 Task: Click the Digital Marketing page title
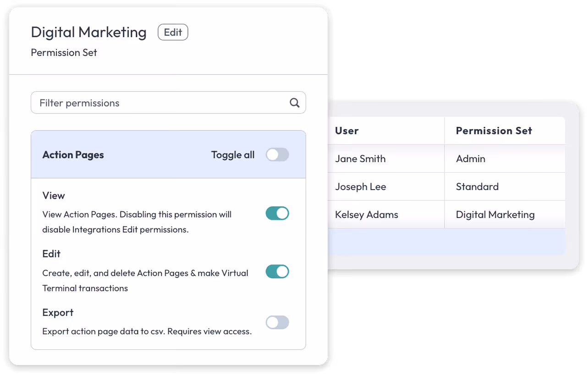[x=88, y=32]
